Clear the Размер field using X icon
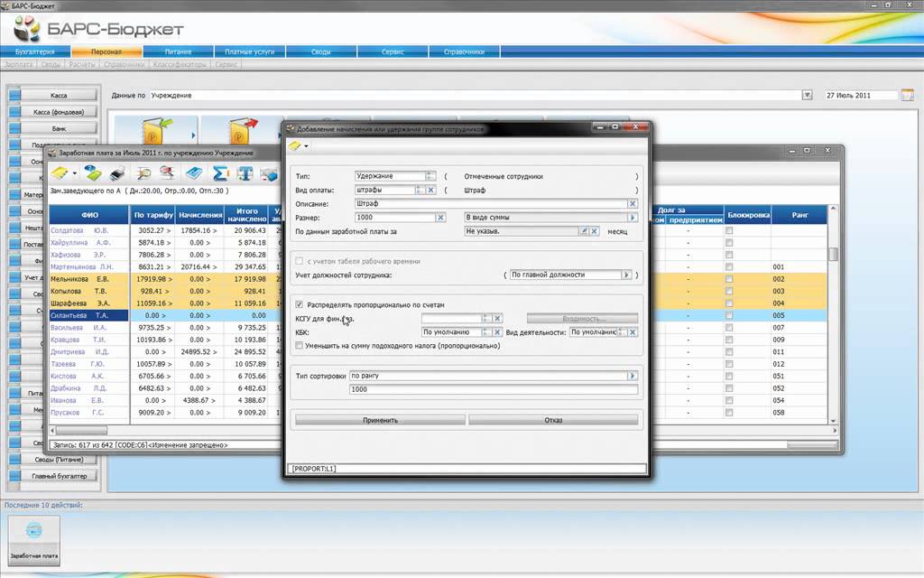The width and height of the screenshot is (924, 578). [x=440, y=218]
